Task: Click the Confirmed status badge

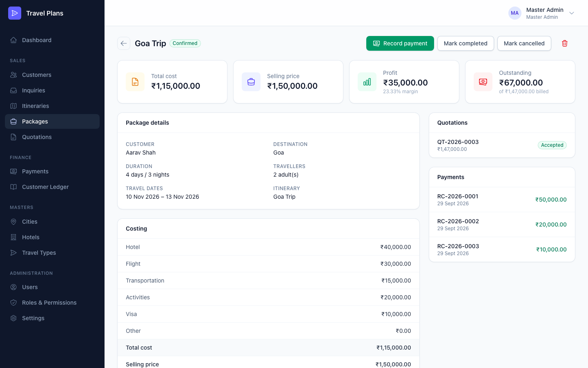Action: (x=185, y=43)
